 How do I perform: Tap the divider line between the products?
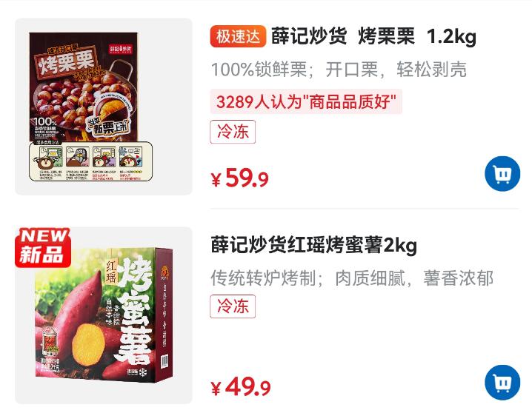365,209
